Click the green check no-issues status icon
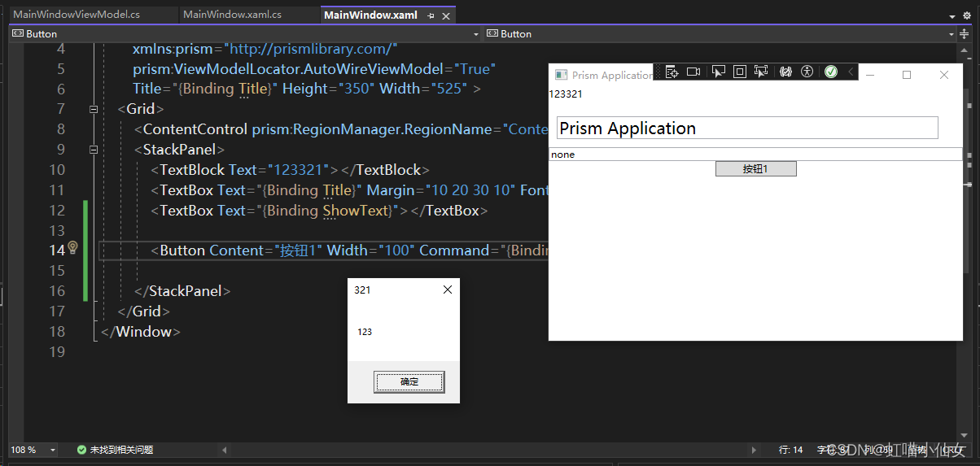This screenshot has height=466, width=980. pyautogui.click(x=81, y=450)
